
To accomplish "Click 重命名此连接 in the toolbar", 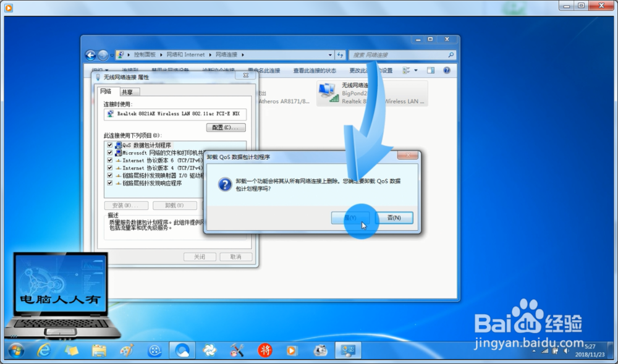I will pos(264,70).
